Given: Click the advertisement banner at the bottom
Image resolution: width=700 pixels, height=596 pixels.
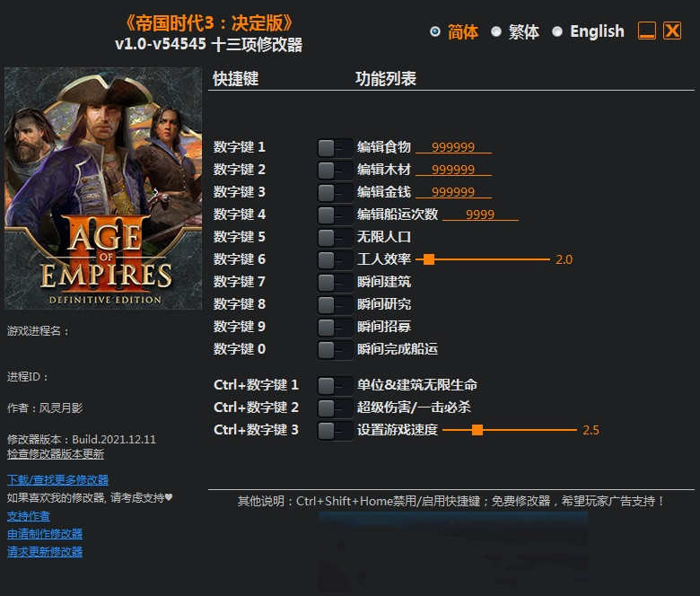Looking at the screenshot, I should (x=453, y=554).
